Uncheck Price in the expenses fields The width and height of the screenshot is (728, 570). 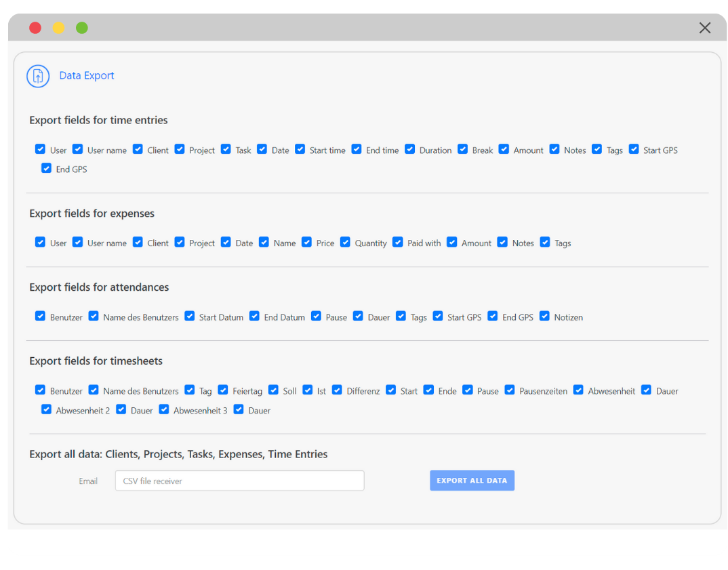tap(307, 242)
